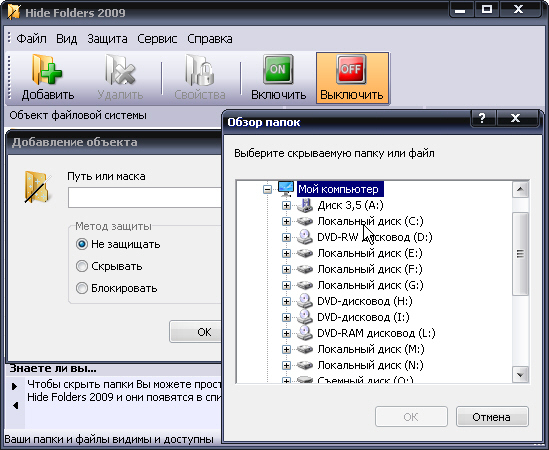Expand the Диск 3,5 (A:) node
This screenshot has height=450, width=549.
pos(286,206)
